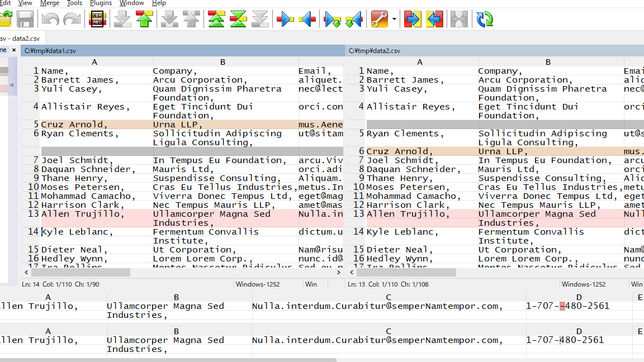Click 'Thane Henry,' in left pane
This screenshot has height=362, width=644.
click(74, 178)
